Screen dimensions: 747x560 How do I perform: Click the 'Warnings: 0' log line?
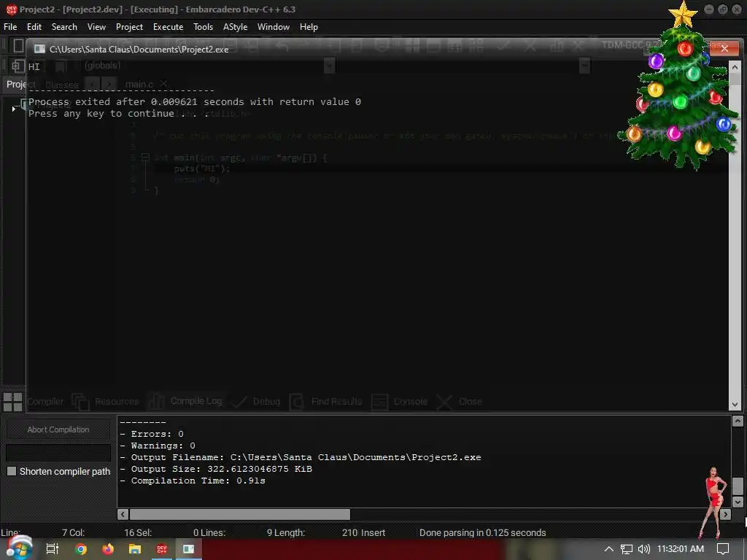click(158, 446)
